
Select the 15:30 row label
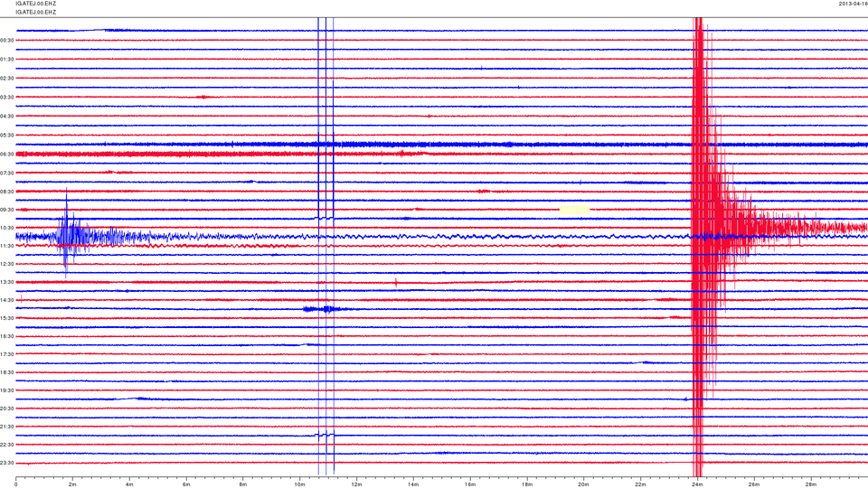pos(7,319)
